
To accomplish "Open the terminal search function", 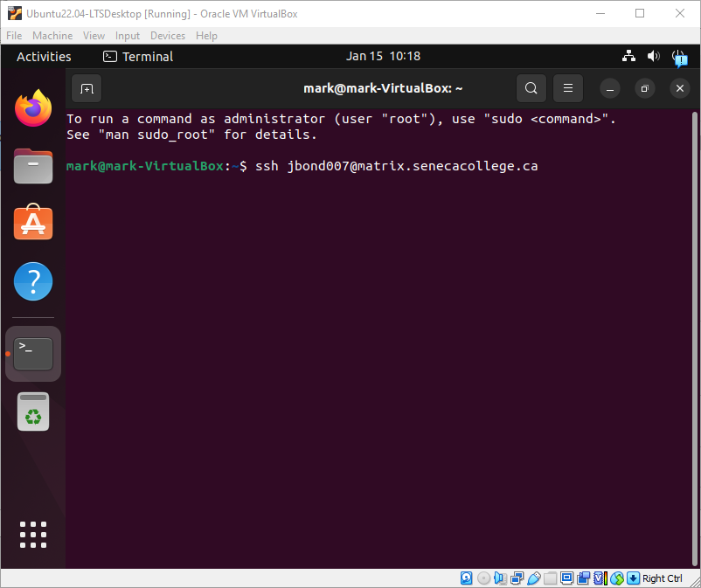I will coord(531,88).
